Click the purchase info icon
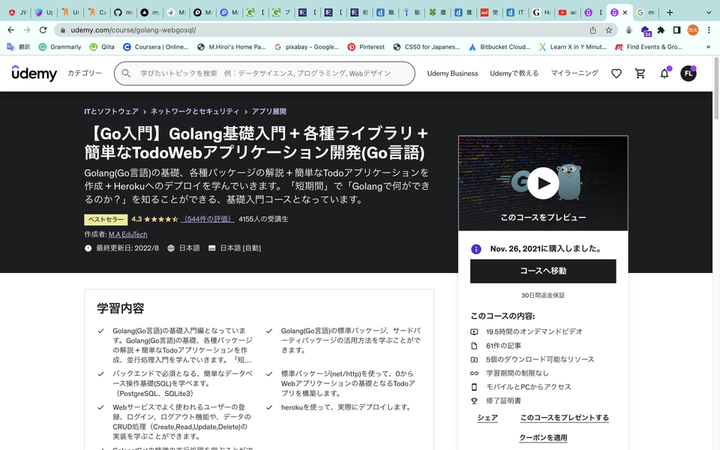Screen dimensions: 720x450 (476, 249)
